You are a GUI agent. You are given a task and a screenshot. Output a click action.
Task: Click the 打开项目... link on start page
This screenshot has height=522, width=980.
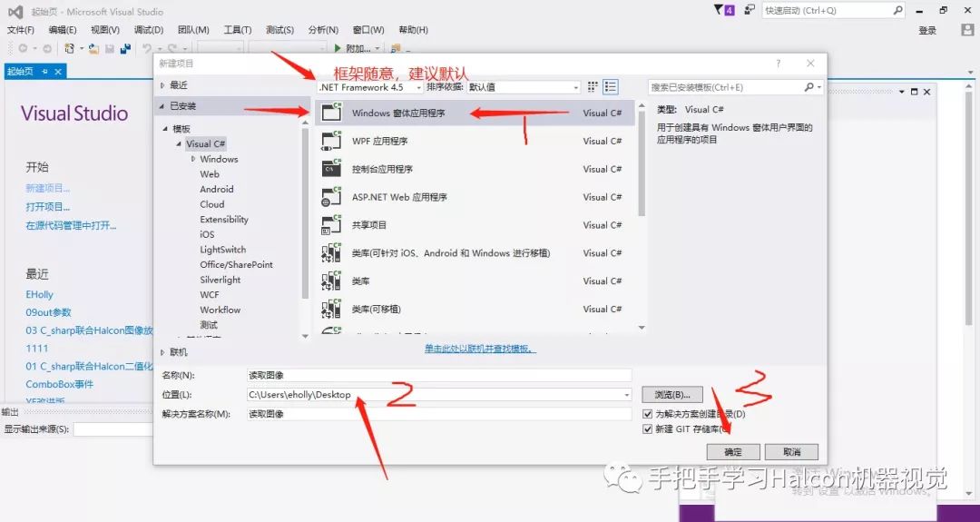[47, 207]
